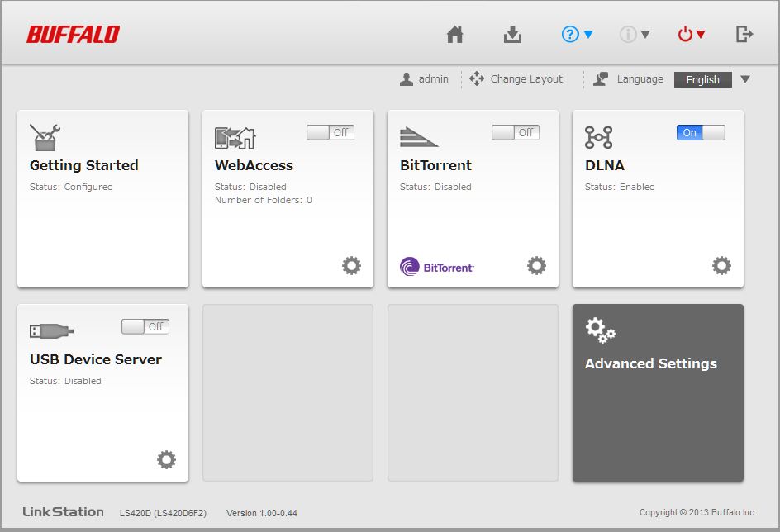This screenshot has width=780, height=532.
Task: Click model name LS420D (LS420D6F2)
Action: coord(163,513)
